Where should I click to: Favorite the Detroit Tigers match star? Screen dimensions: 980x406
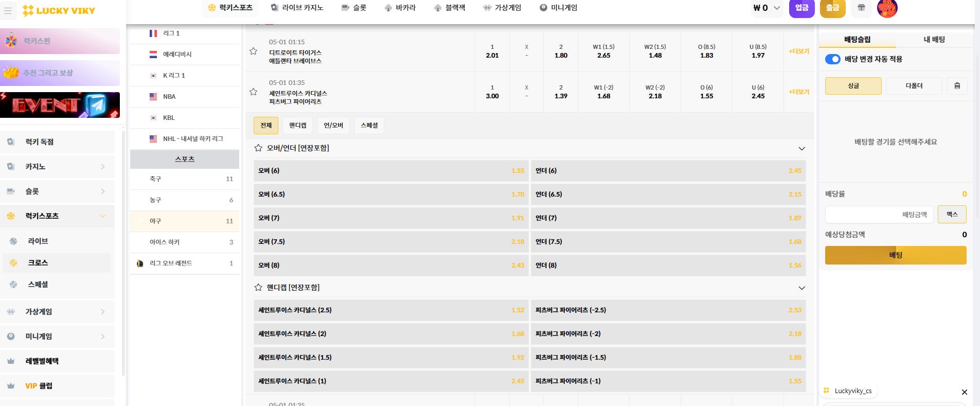[x=253, y=51]
